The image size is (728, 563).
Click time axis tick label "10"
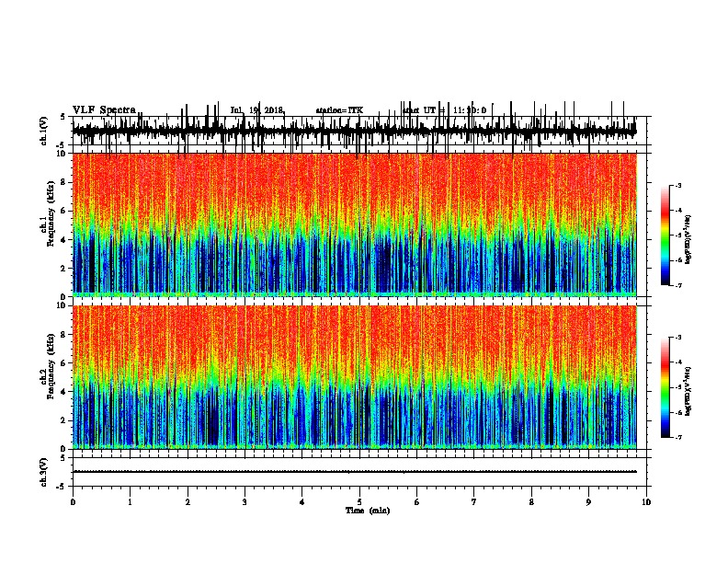point(646,502)
